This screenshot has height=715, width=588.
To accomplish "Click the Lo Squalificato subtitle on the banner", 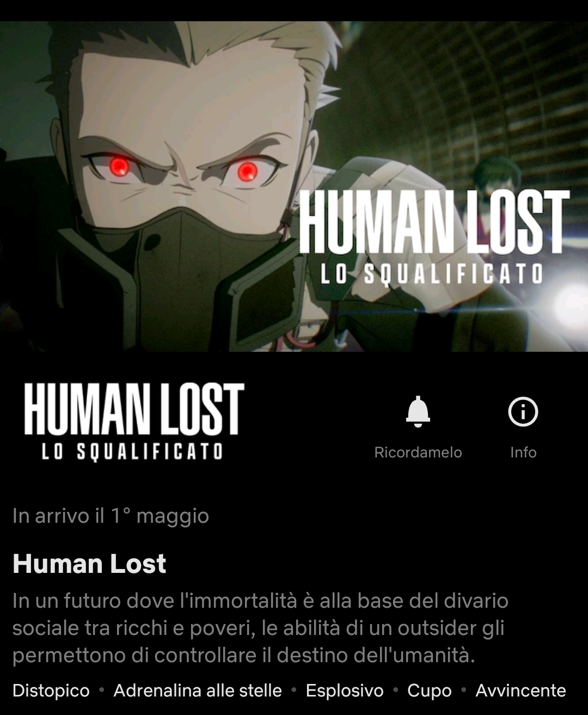I will point(431,274).
